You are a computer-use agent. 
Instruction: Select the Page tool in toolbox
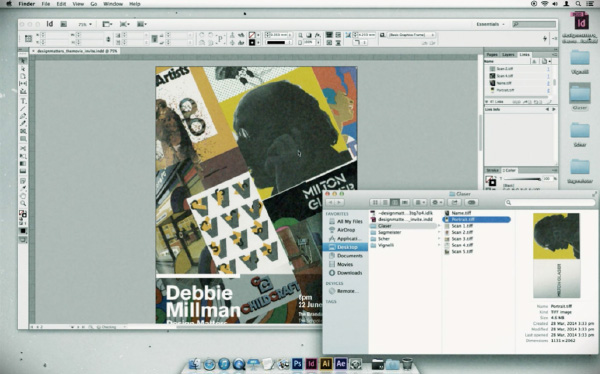[23, 76]
